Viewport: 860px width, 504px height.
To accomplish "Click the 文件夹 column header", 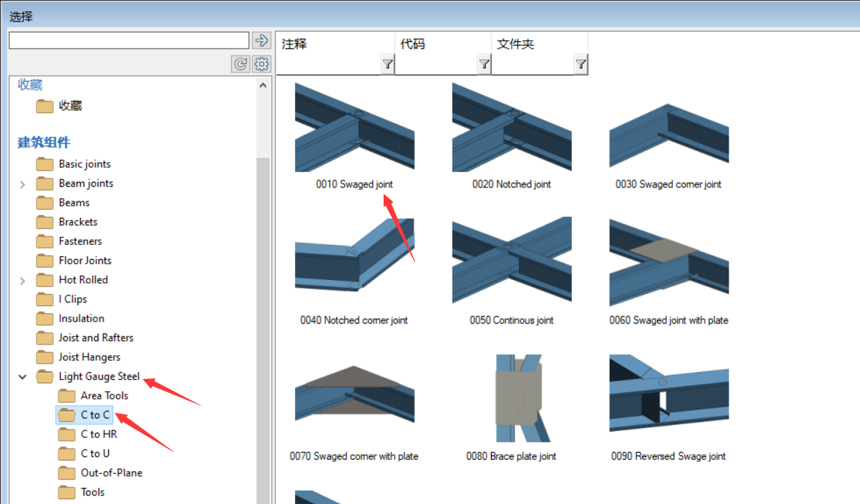I will coord(516,44).
